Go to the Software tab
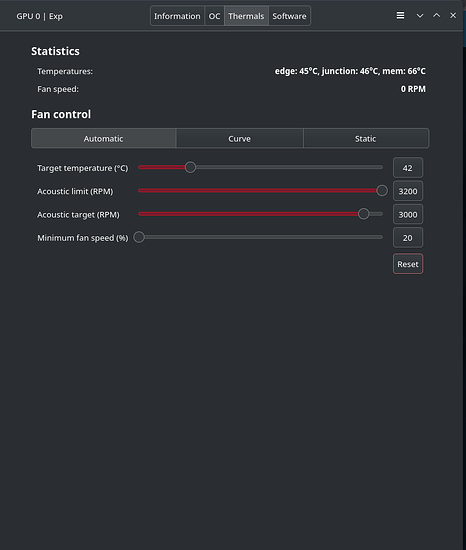This screenshot has height=550, width=466. click(289, 16)
